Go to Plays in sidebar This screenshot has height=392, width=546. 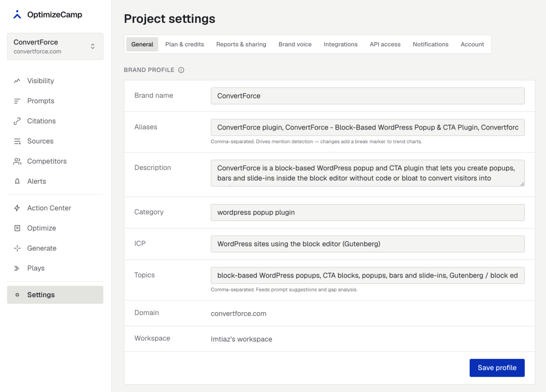tap(55, 268)
